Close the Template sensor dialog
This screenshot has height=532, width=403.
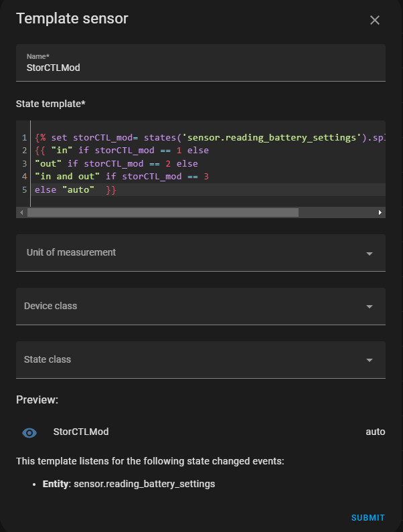point(375,20)
